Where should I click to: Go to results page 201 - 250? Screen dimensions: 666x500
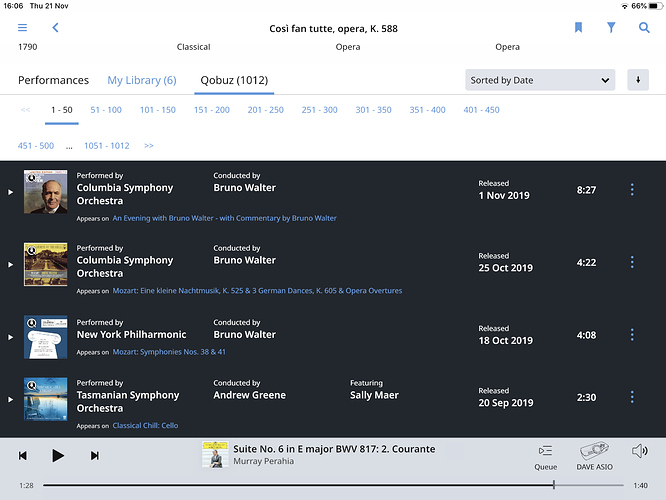pos(265,110)
